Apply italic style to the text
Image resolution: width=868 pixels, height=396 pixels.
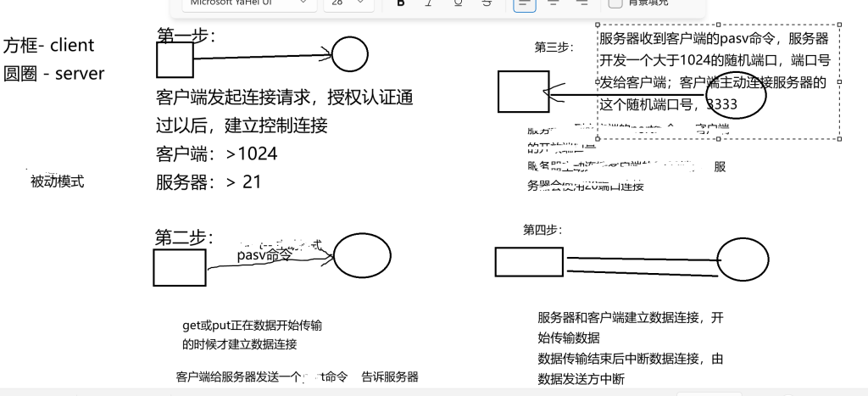pyautogui.click(x=430, y=3)
